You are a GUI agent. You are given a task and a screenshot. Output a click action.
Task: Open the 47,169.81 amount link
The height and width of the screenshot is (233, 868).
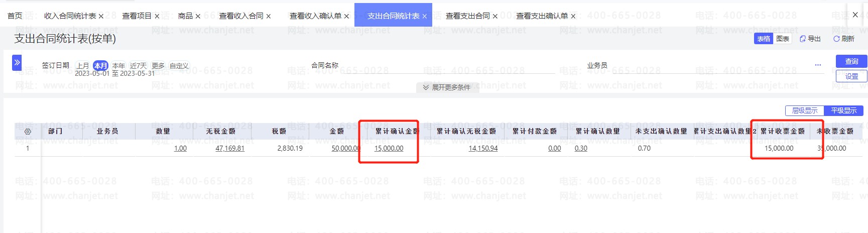click(230, 148)
